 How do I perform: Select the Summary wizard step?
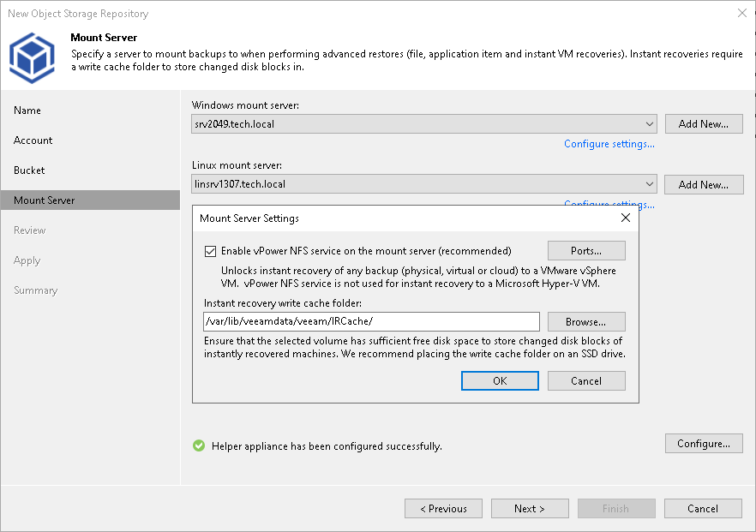point(36,290)
